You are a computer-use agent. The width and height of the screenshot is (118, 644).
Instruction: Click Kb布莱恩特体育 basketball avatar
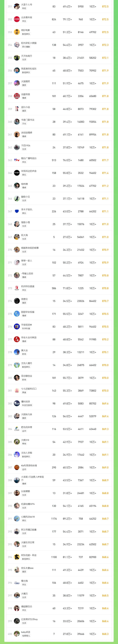[x=17, y=467]
